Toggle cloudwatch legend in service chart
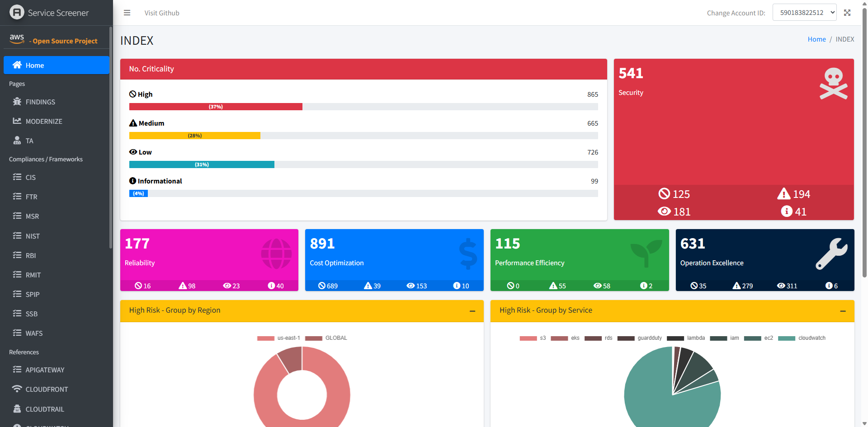This screenshot has height=427, width=868. coord(802,338)
